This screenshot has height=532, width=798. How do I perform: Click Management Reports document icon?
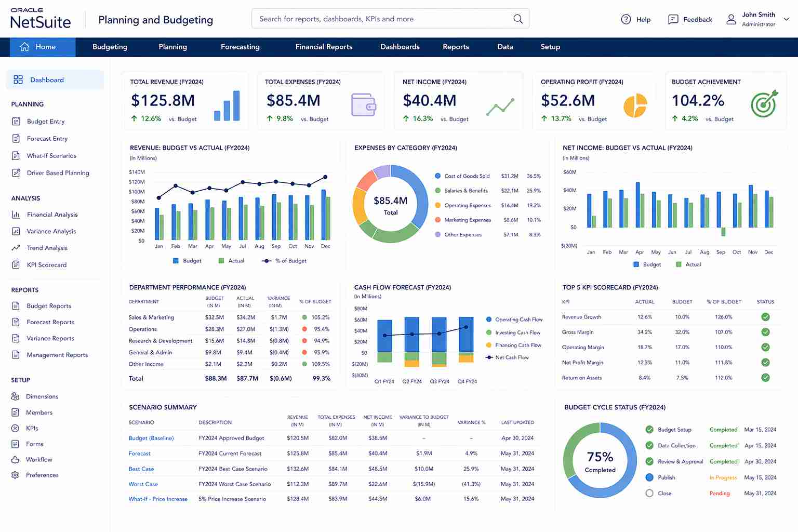point(16,354)
